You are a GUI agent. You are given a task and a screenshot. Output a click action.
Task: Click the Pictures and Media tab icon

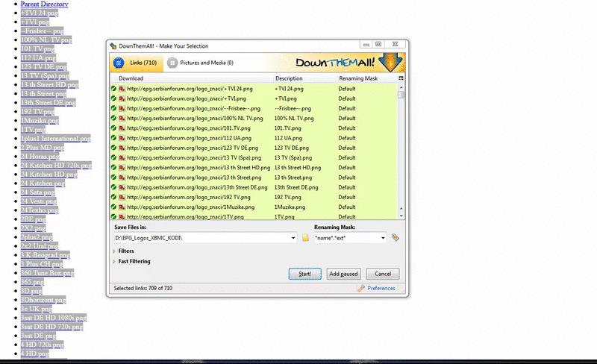point(172,63)
